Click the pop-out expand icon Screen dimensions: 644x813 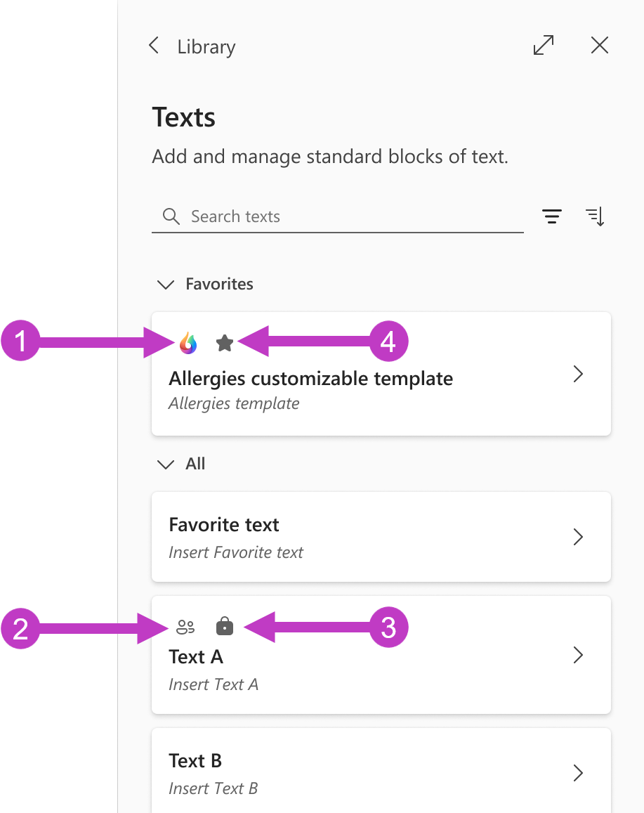[544, 45]
